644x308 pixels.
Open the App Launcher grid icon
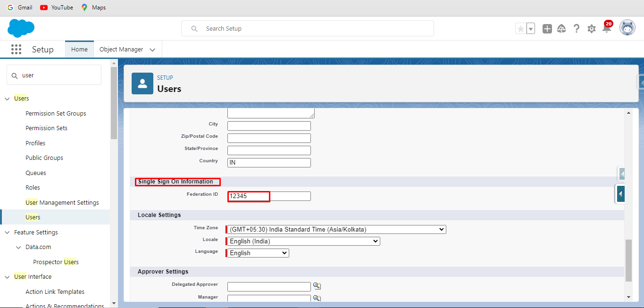(16, 49)
